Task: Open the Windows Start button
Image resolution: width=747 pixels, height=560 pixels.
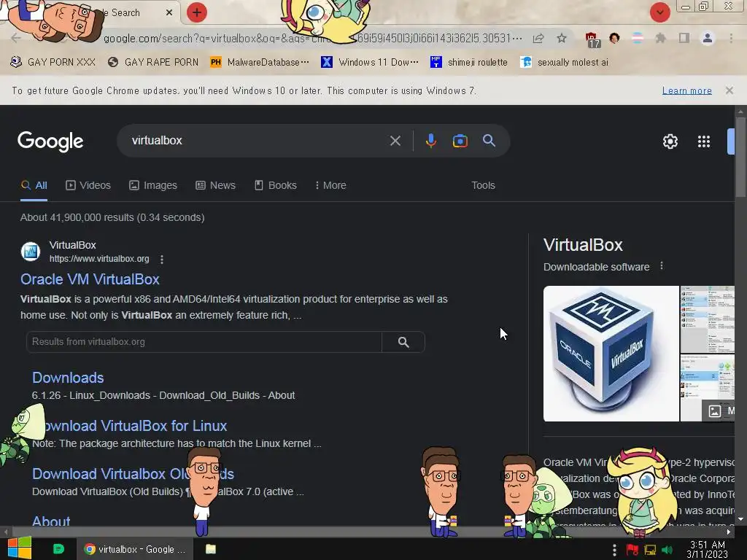Action: coord(19,549)
